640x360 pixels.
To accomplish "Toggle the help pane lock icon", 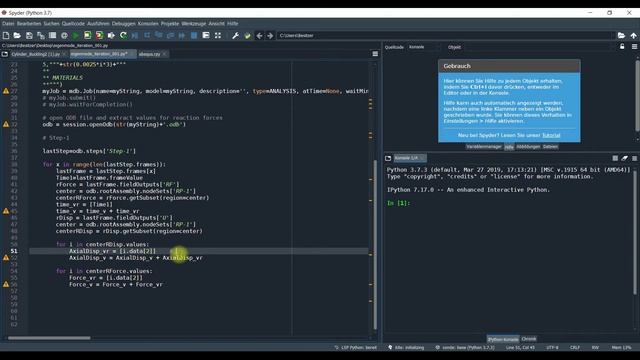I will 622,47.
